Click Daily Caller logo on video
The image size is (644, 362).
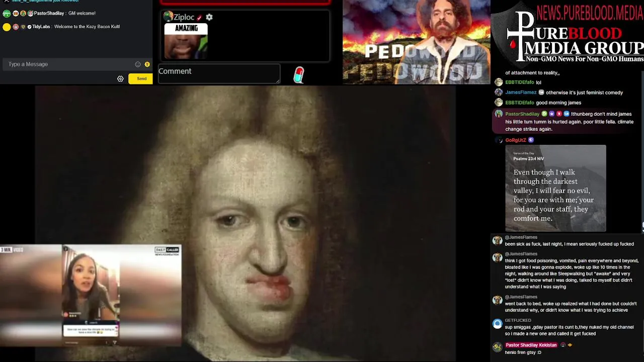(x=167, y=251)
